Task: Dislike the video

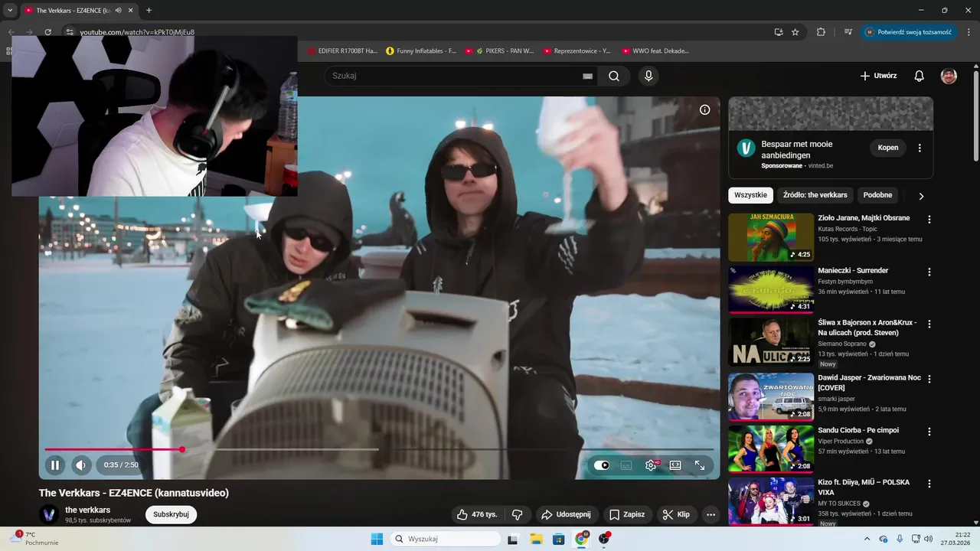Action: pyautogui.click(x=518, y=514)
